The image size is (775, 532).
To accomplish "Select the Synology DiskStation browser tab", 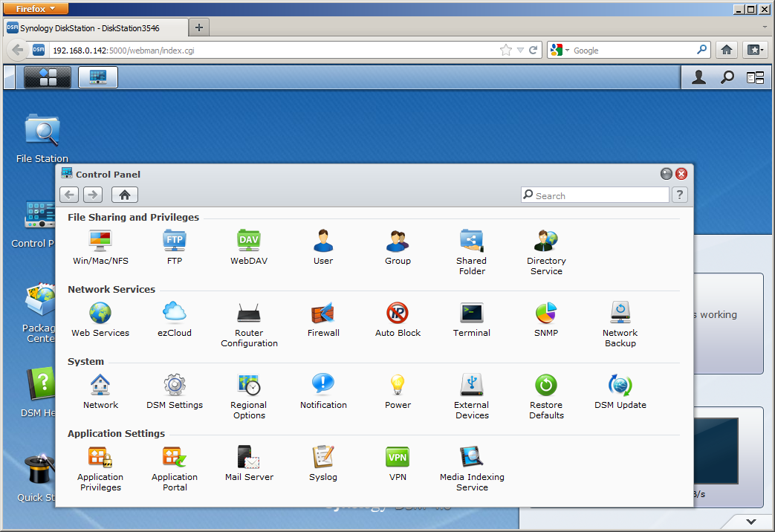I will (x=97, y=28).
